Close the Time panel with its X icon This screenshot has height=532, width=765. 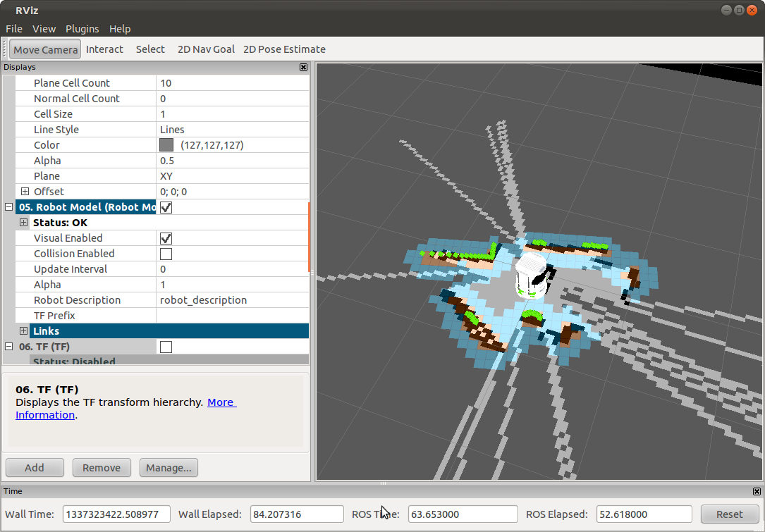(757, 492)
